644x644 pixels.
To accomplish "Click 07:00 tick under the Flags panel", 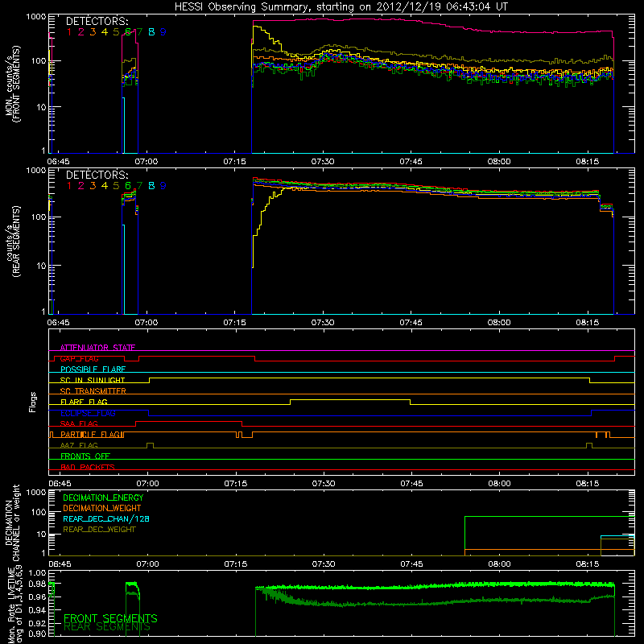I will [x=147, y=484].
